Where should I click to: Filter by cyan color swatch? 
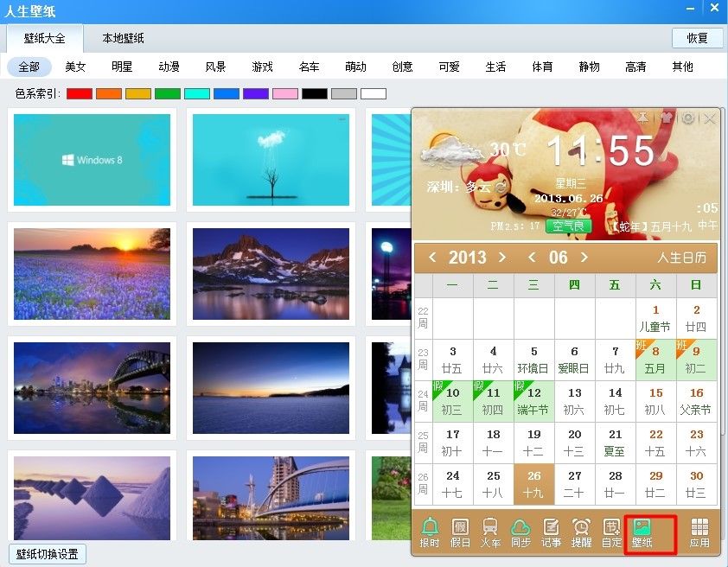click(197, 93)
